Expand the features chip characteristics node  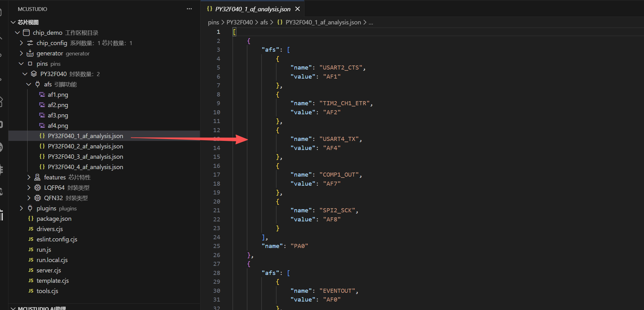click(29, 177)
